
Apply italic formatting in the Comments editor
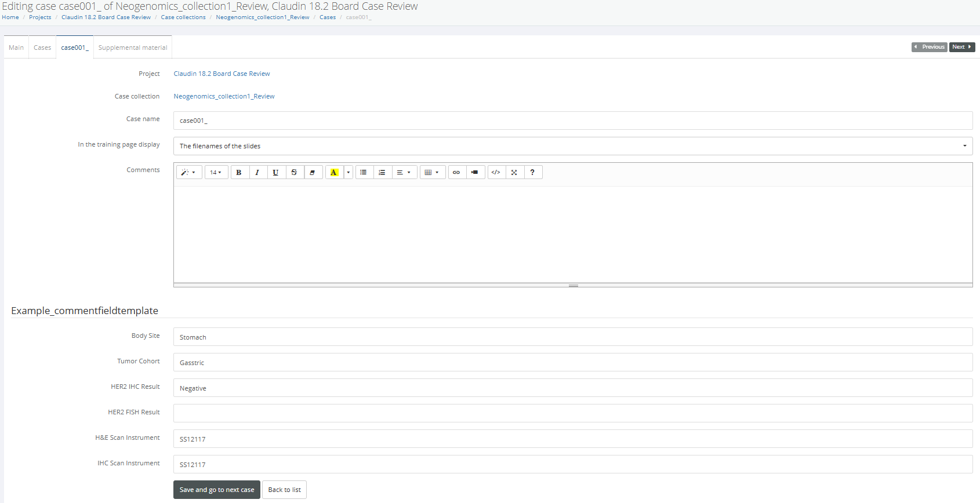click(x=257, y=172)
